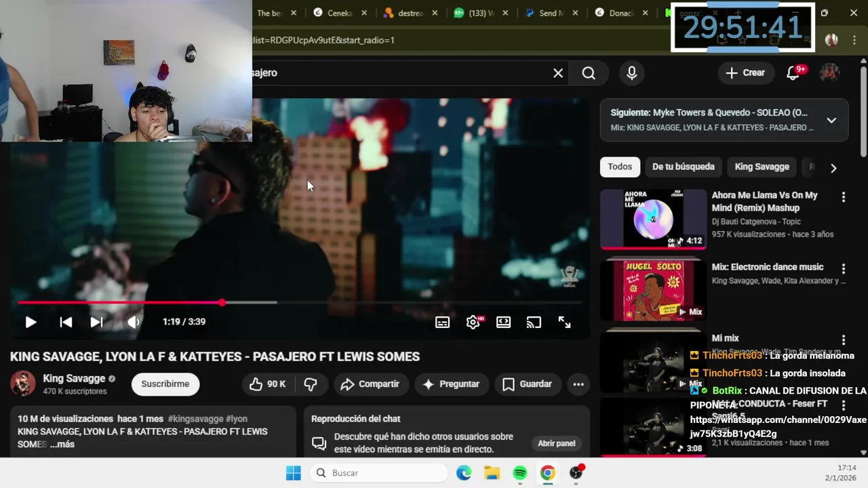Select the King Savagge filter chip

762,167
